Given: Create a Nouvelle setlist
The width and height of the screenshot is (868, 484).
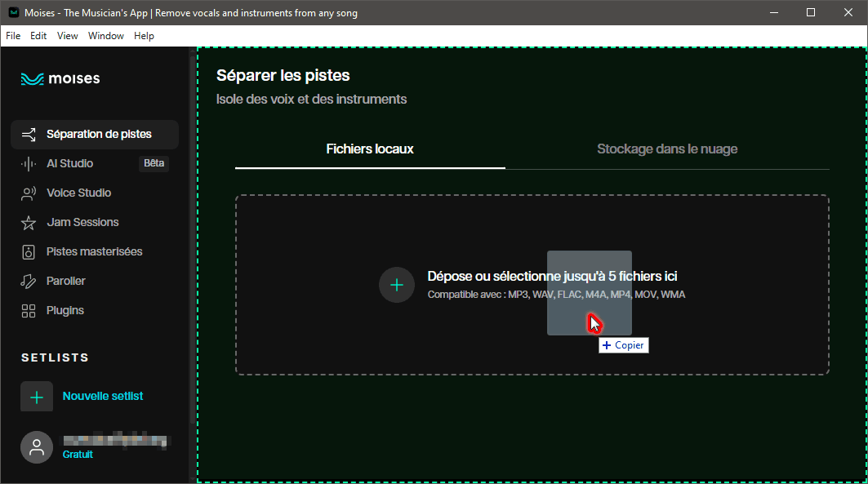Looking at the screenshot, I should pyautogui.click(x=102, y=396).
